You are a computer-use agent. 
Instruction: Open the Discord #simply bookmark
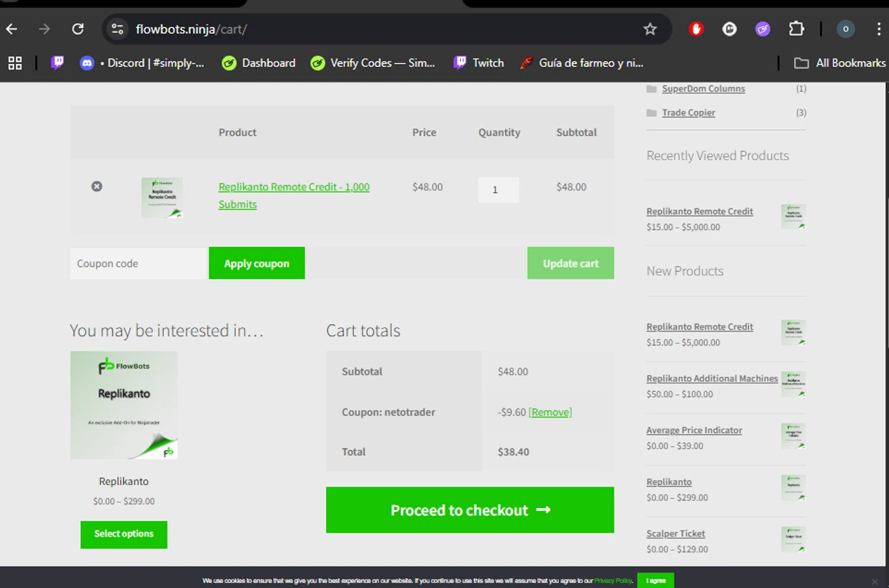[142, 63]
